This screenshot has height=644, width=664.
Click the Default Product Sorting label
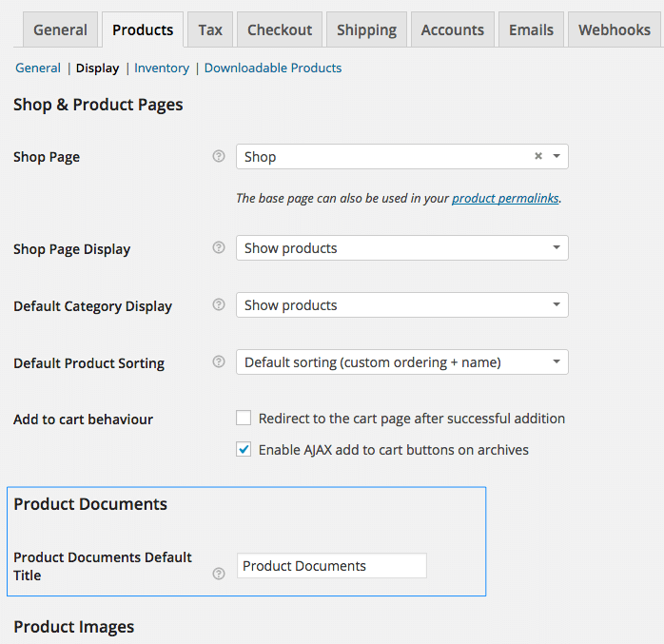point(88,363)
